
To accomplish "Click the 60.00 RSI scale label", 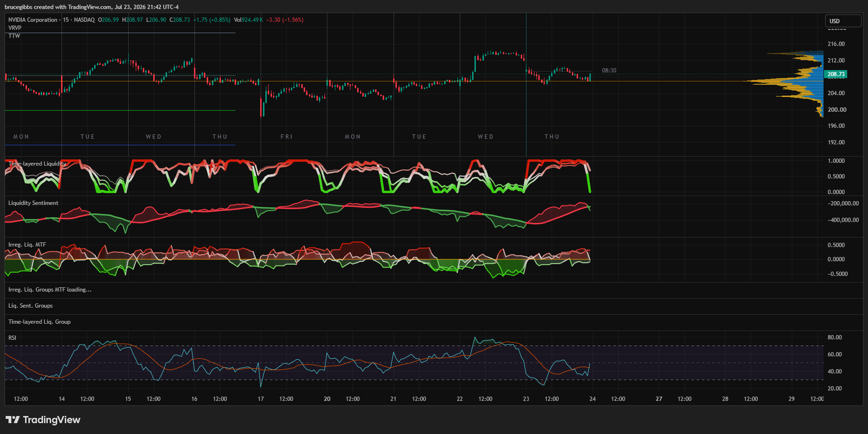I will point(834,354).
